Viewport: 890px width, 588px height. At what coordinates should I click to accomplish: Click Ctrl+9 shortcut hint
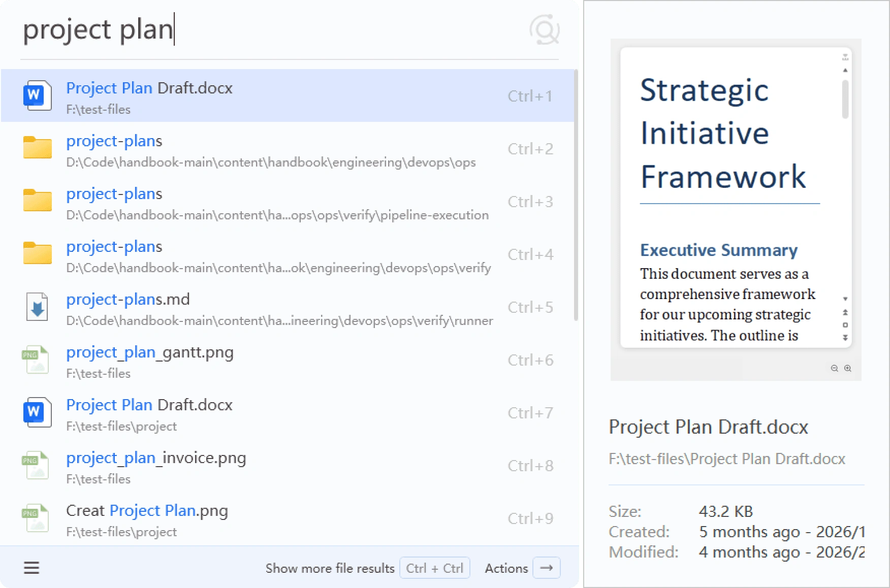[x=530, y=518]
